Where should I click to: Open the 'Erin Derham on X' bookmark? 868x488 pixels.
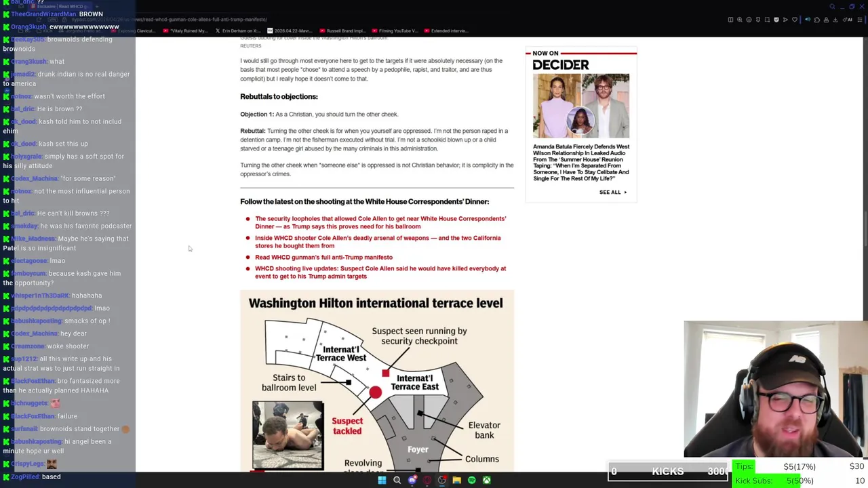(237, 30)
